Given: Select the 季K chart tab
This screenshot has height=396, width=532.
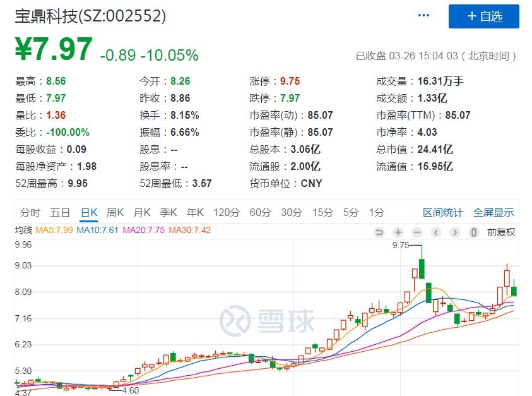Looking at the screenshot, I should tap(168, 213).
